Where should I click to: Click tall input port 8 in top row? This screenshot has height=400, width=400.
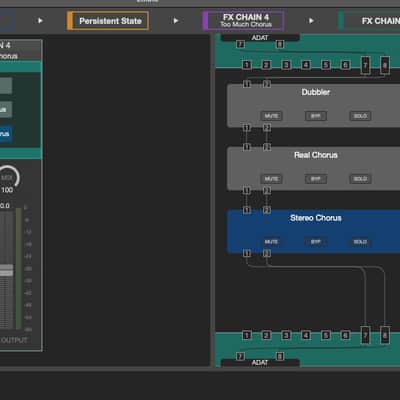[x=385, y=65]
